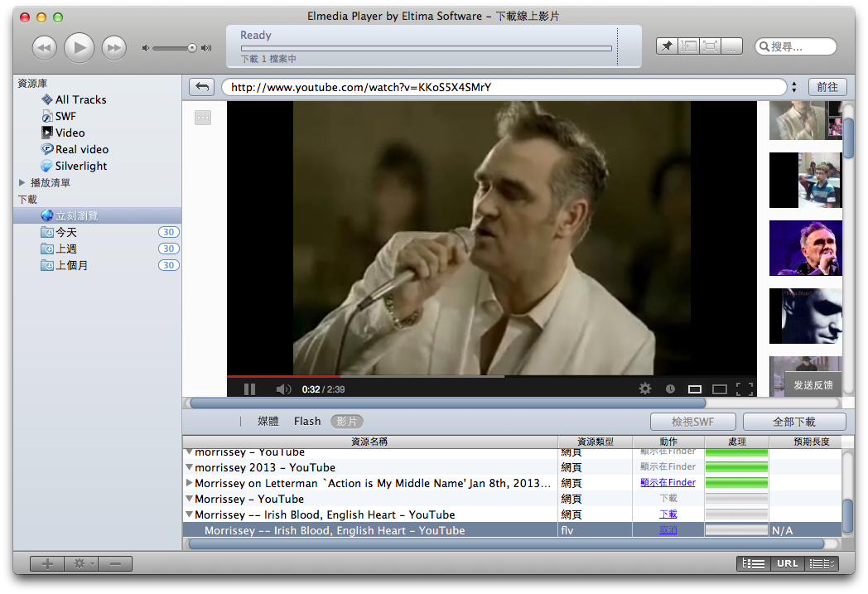Image resolution: width=868 pixels, height=594 pixels.
Task: Select the SWF library item
Action: (65, 116)
